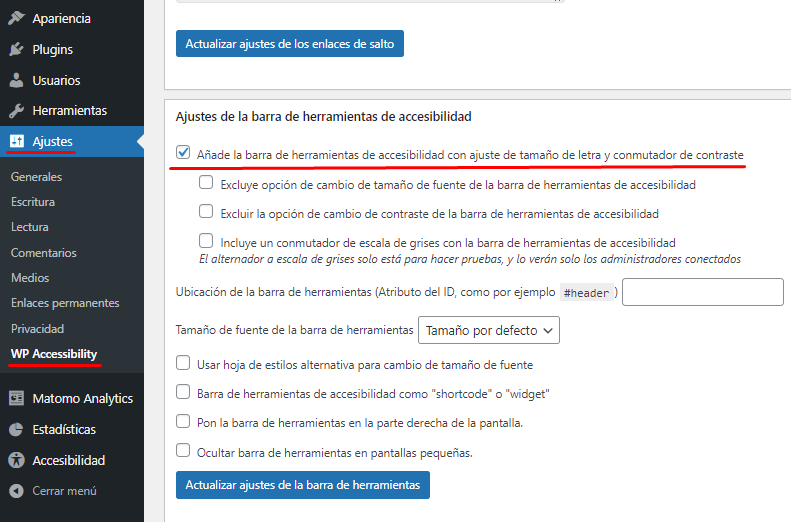Screen dimensions: 791x522
Task: Check Excluir la opción de cambio de contraste
Action: pos(206,211)
